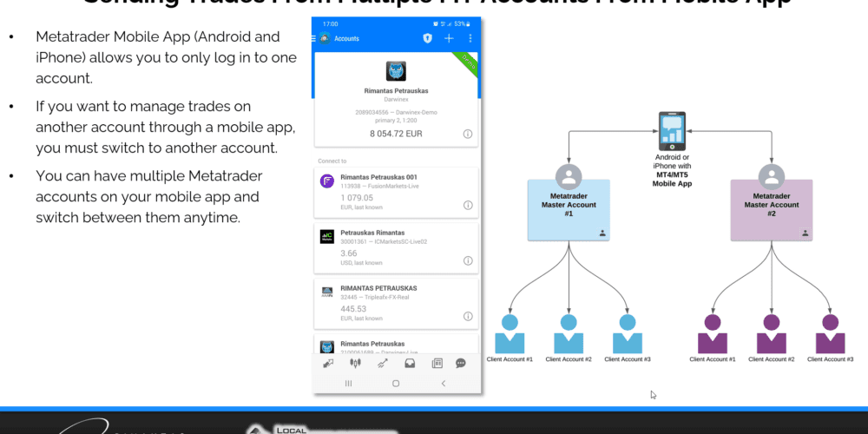868x434 pixels.
Task: Open Trade tab with trend arrow icon
Action: point(383,363)
